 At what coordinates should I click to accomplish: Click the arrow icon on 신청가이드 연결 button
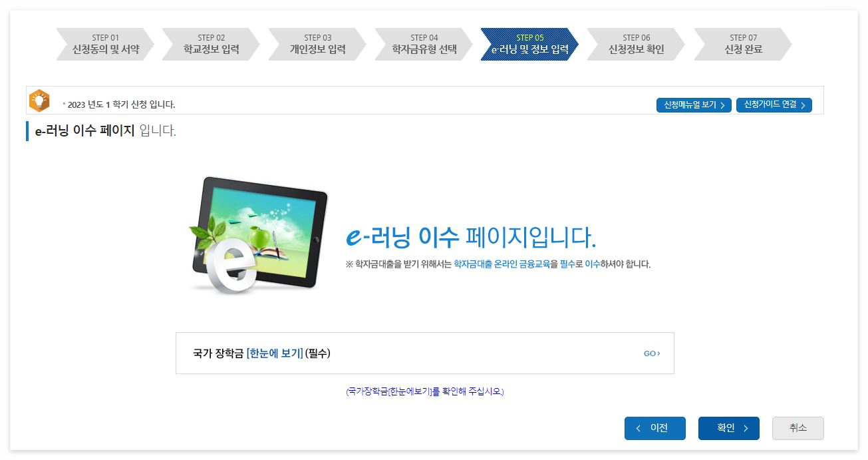tap(805, 105)
